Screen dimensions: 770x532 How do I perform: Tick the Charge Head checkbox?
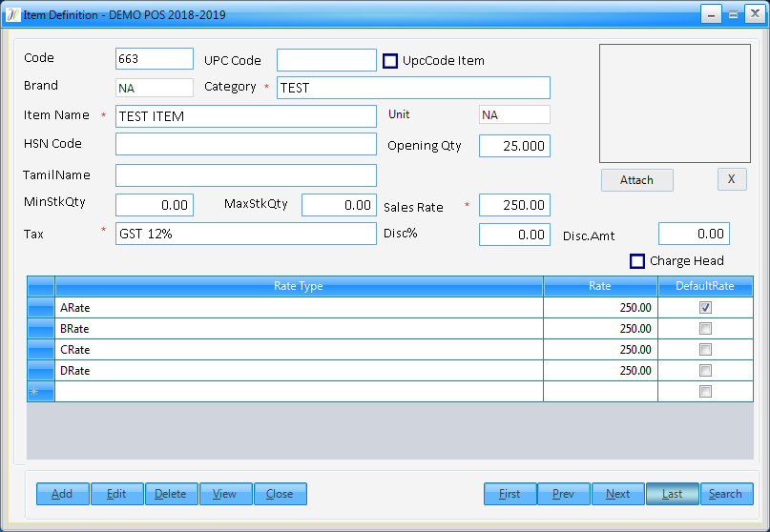637,261
